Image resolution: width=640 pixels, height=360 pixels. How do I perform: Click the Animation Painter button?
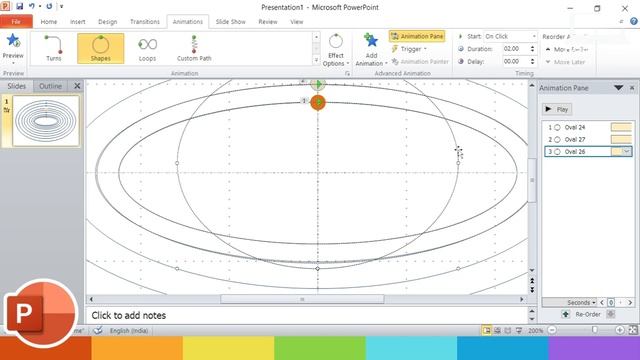[420, 62]
